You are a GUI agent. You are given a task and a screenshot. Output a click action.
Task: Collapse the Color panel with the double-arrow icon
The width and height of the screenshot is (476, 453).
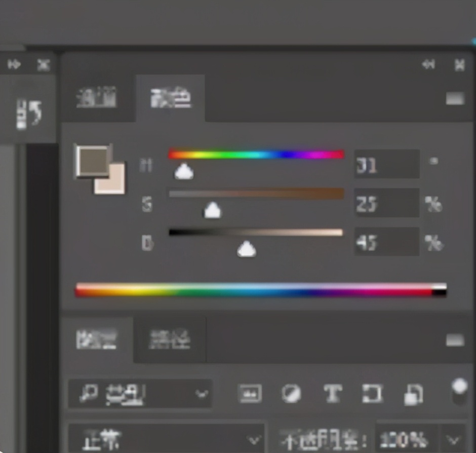(x=428, y=64)
